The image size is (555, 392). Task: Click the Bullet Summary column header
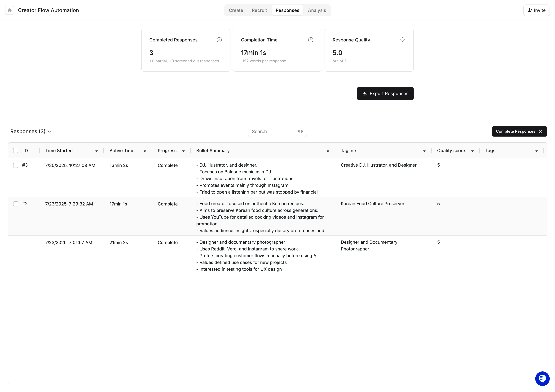tap(213, 150)
